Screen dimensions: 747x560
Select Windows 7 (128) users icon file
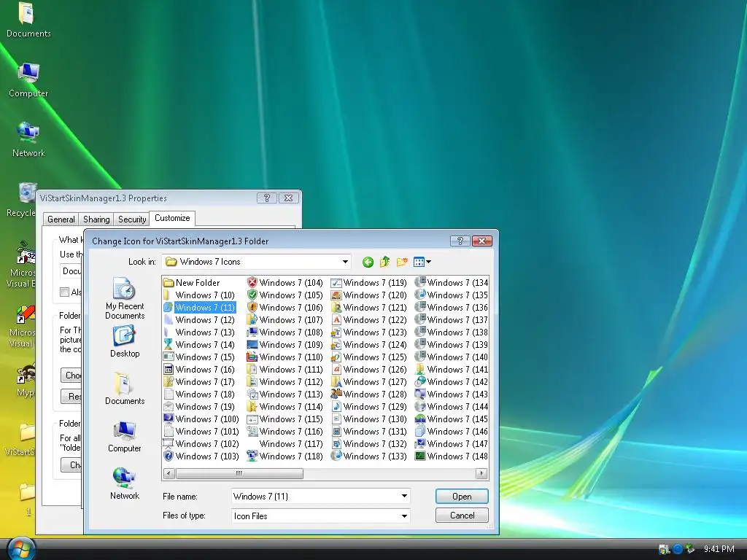click(369, 394)
